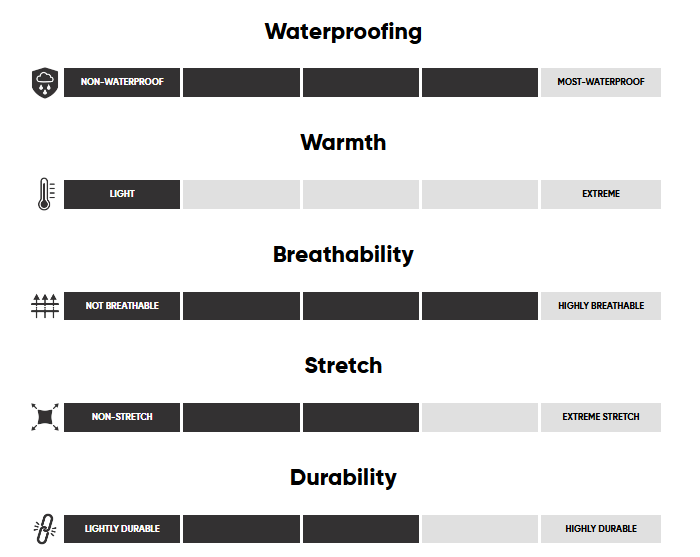Screen dimensions: 700x557
Task: Click the Durability heading
Action: tap(343, 478)
